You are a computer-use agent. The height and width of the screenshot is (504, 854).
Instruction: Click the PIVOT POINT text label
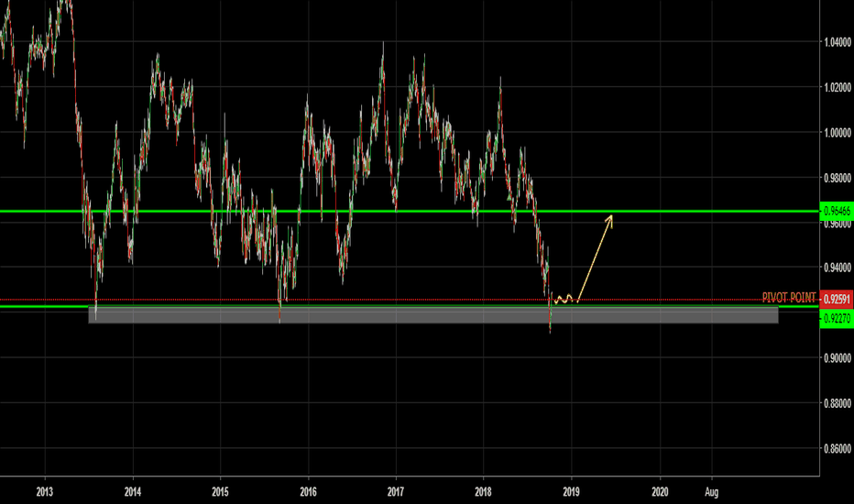789,298
